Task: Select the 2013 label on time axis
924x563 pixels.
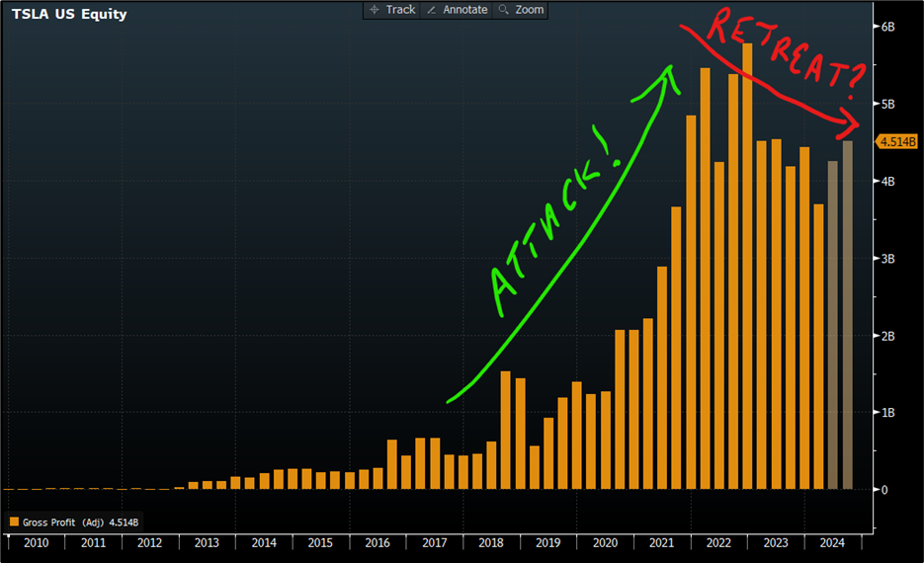Action: pyautogui.click(x=207, y=543)
